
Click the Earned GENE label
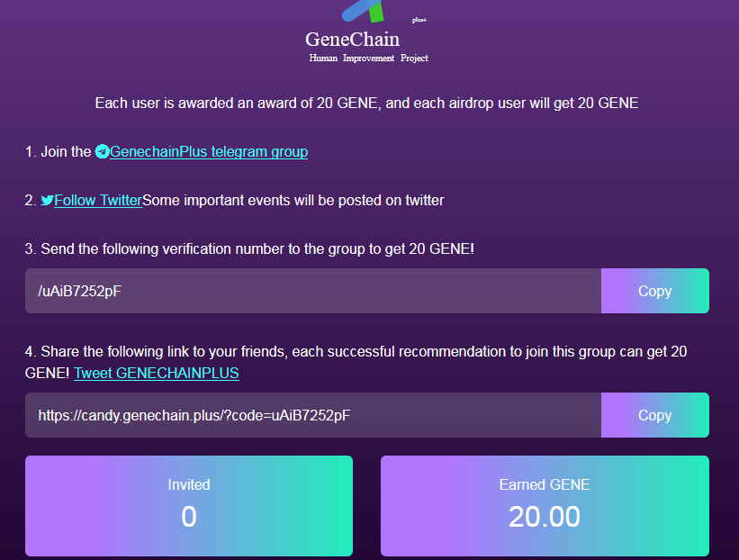(x=545, y=485)
